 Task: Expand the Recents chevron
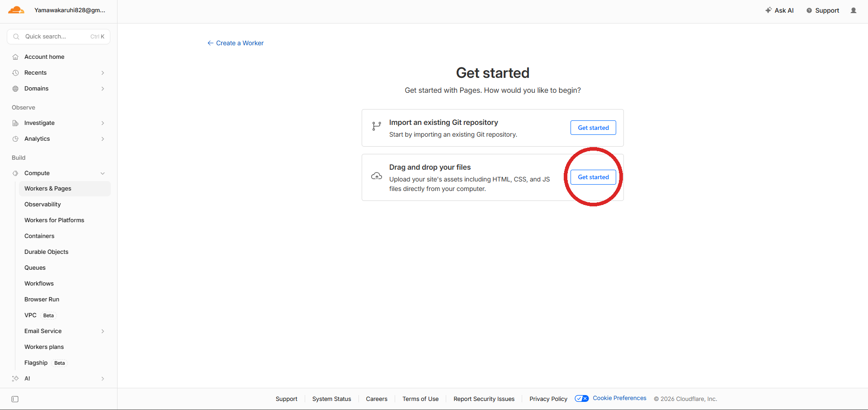pyautogui.click(x=103, y=73)
